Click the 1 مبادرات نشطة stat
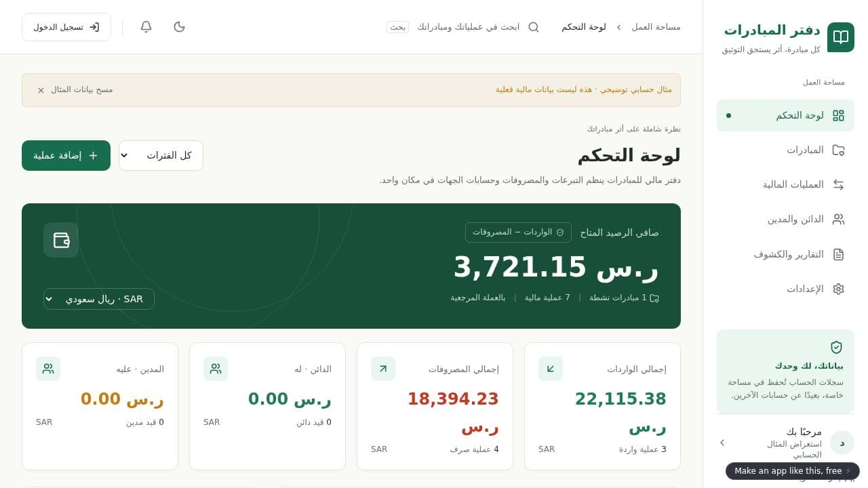The width and height of the screenshot is (868, 488). pyautogui.click(x=624, y=298)
